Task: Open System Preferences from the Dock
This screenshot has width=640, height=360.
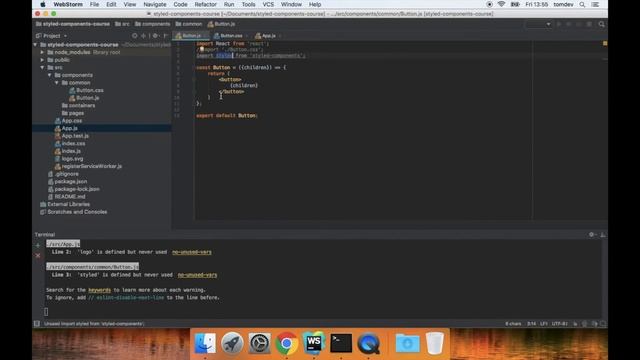Action: (259, 343)
